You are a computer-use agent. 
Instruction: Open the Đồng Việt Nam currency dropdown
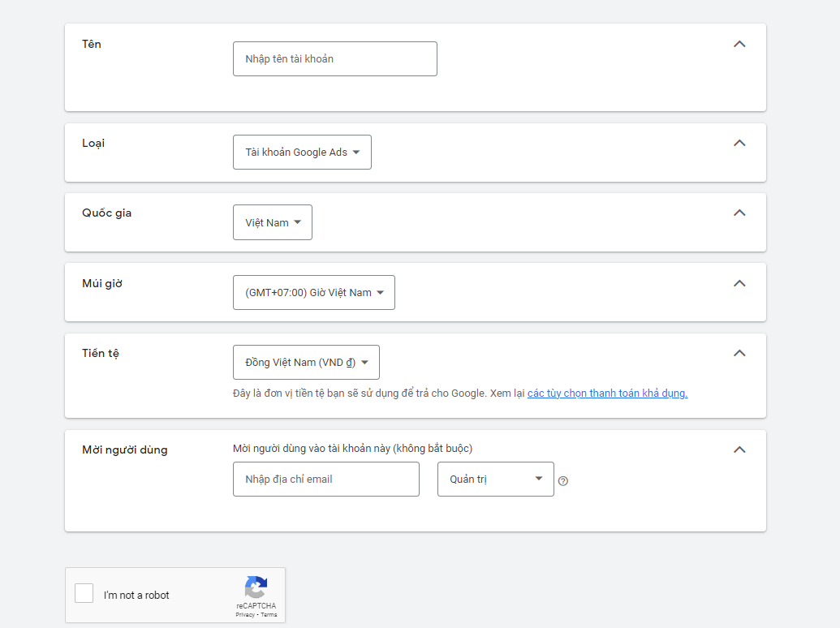pyautogui.click(x=307, y=363)
